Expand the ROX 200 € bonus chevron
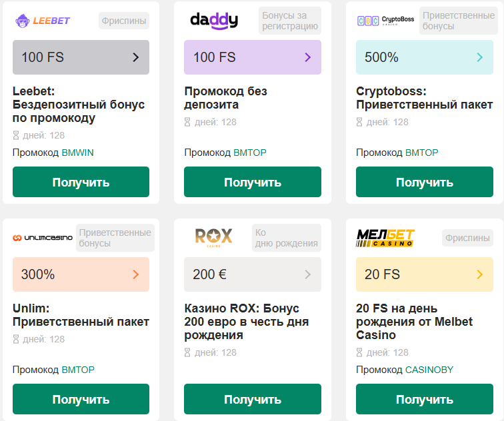The height and width of the screenshot is (421, 504). point(307,274)
